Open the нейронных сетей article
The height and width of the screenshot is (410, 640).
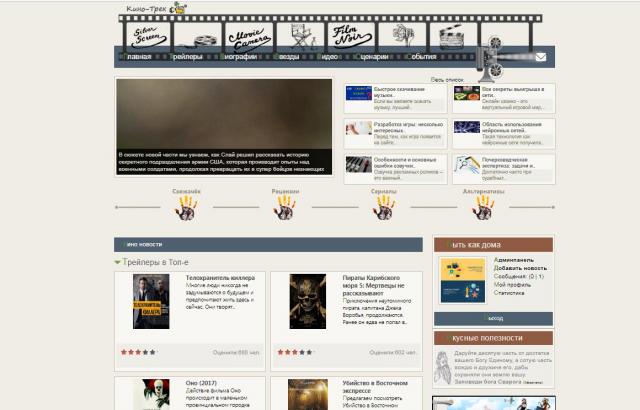tap(511, 127)
